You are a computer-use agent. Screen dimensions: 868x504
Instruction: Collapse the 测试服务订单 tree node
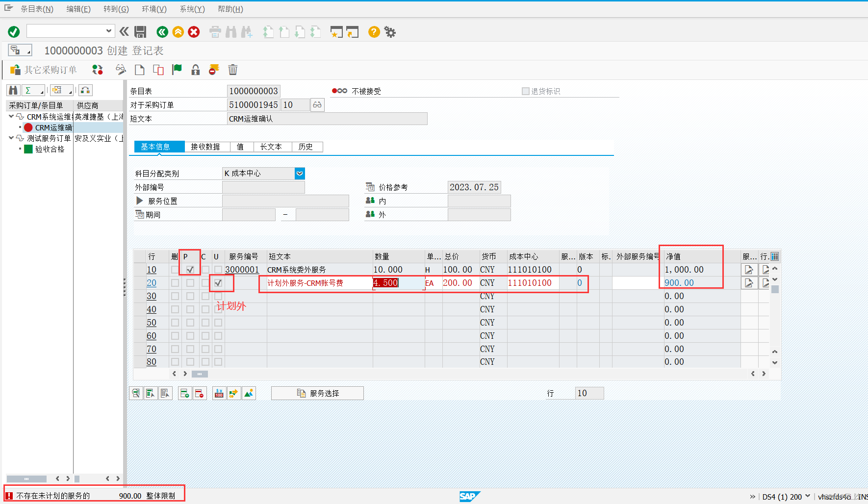pyautogui.click(x=11, y=138)
